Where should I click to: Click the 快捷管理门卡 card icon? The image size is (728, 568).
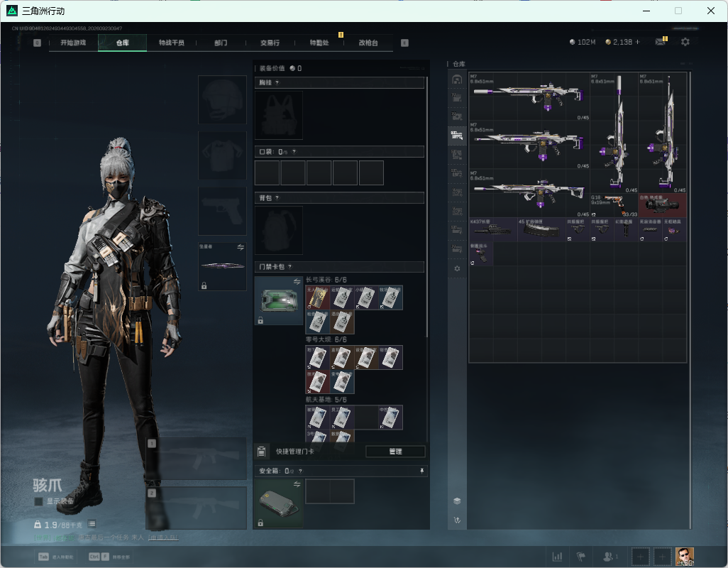[261, 451]
